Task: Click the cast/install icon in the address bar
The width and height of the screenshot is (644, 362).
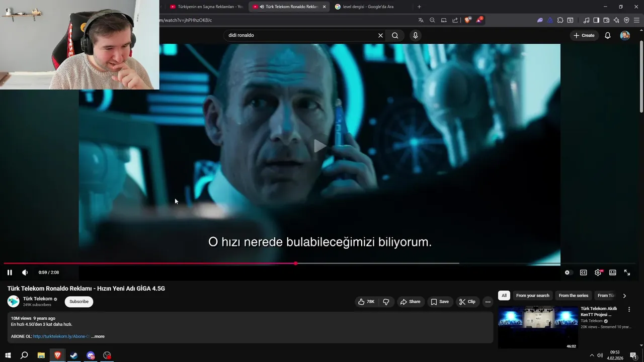Action: tap(444, 20)
